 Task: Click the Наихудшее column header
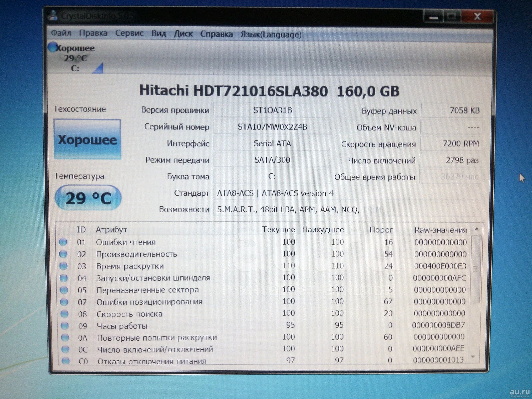[x=323, y=229]
